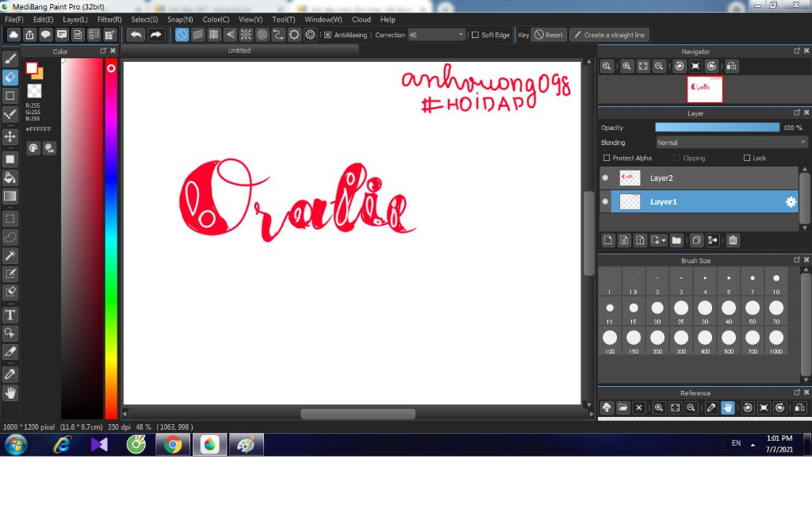Open the Snap menu

tap(180, 19)
